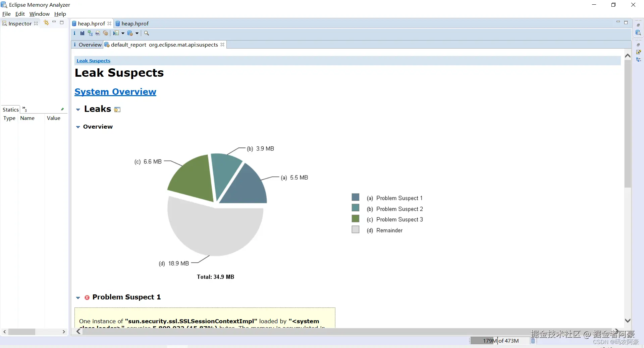Click the Value column header in Inspector
644x348 pixels.
point(54,118)
